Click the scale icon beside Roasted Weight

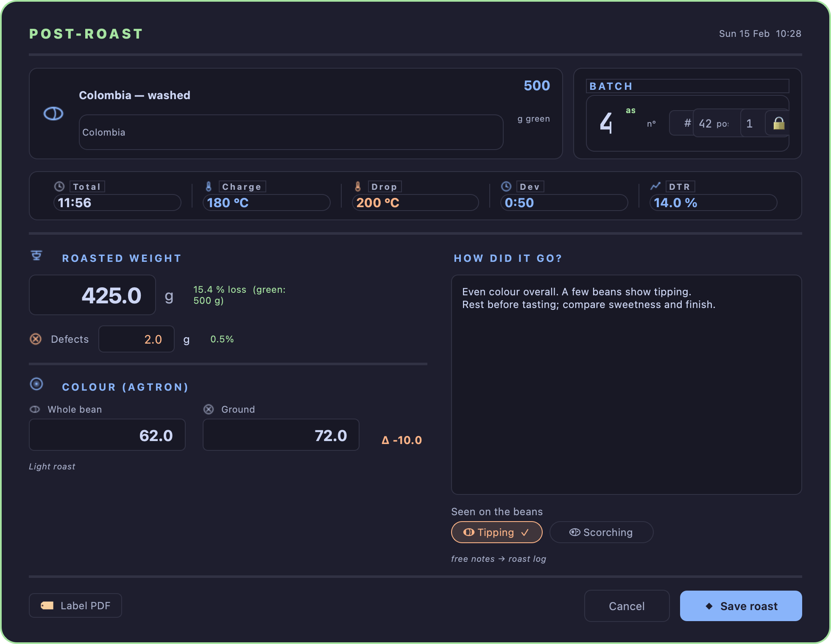click(36, 255)
